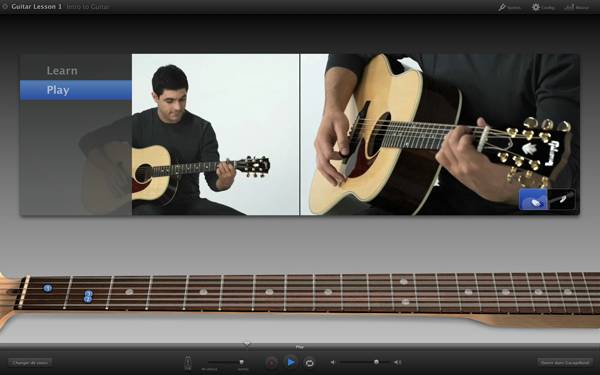600x375 pixels.
Task: Select the guitar neck camera view icon
Action: (x=561, y=200)
